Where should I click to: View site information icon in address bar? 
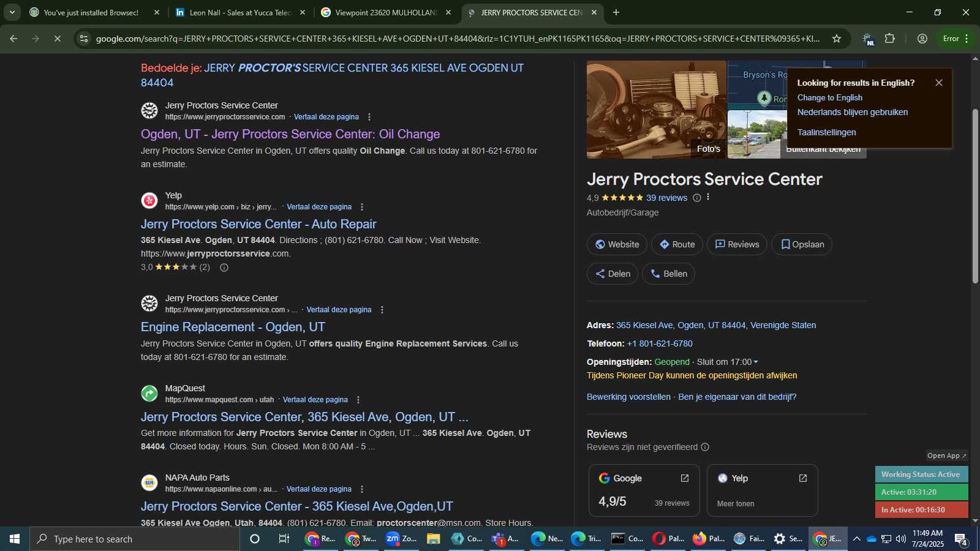pyautogui.click(x=84, y=39)
